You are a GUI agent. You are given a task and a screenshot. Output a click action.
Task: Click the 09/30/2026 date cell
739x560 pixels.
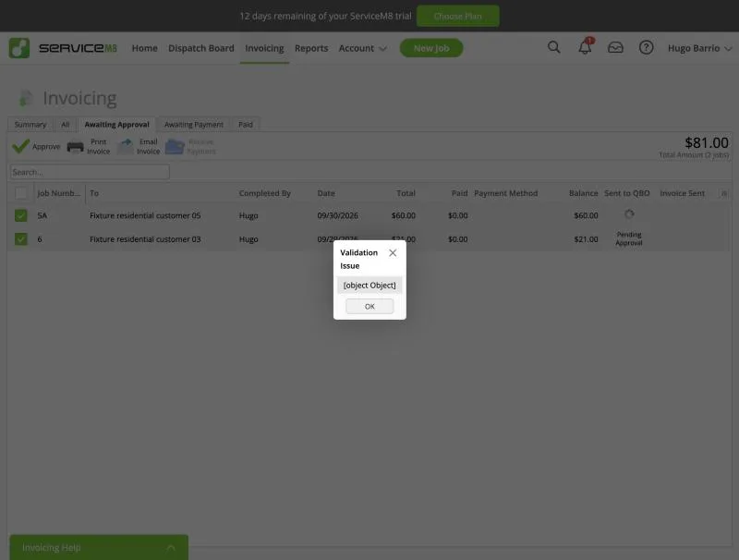coord(337,215)
